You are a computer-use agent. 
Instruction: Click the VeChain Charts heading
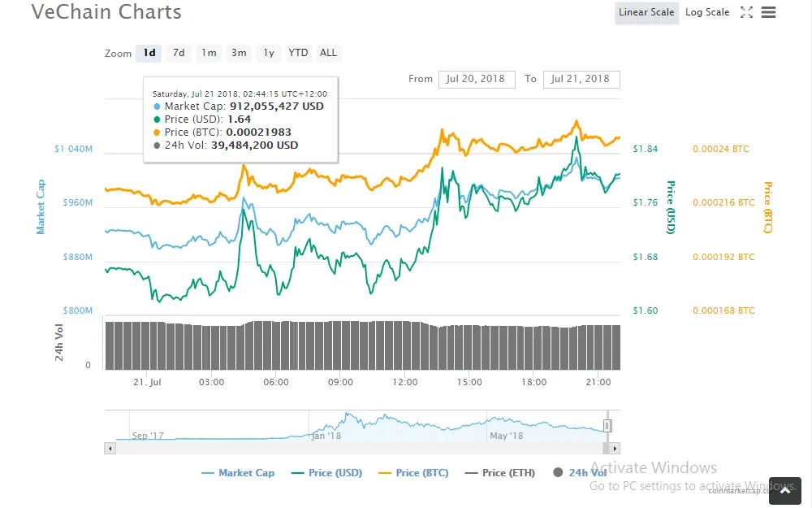[x=106, y=12]
